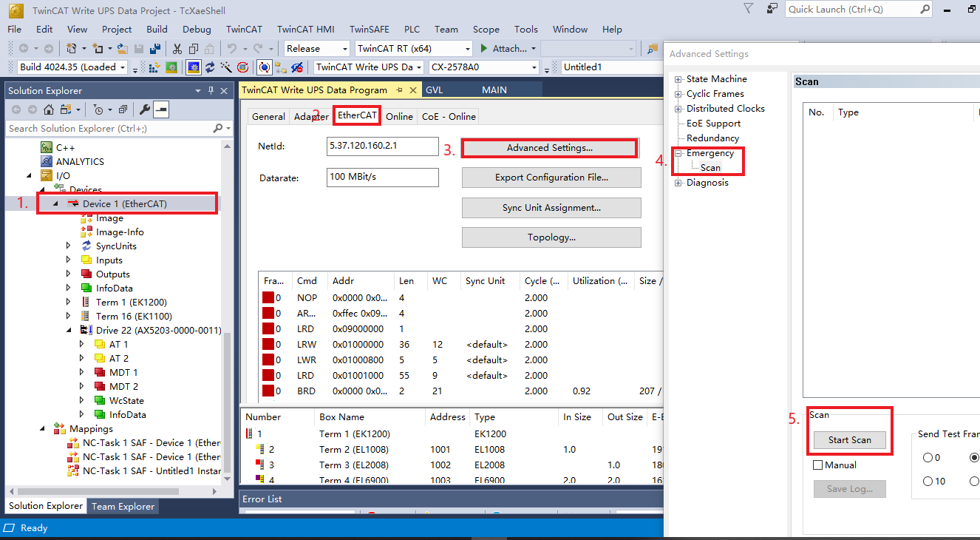Open the TwinSAFE menu
This screenshot has width=980, height=540.
tap(369, 30)
